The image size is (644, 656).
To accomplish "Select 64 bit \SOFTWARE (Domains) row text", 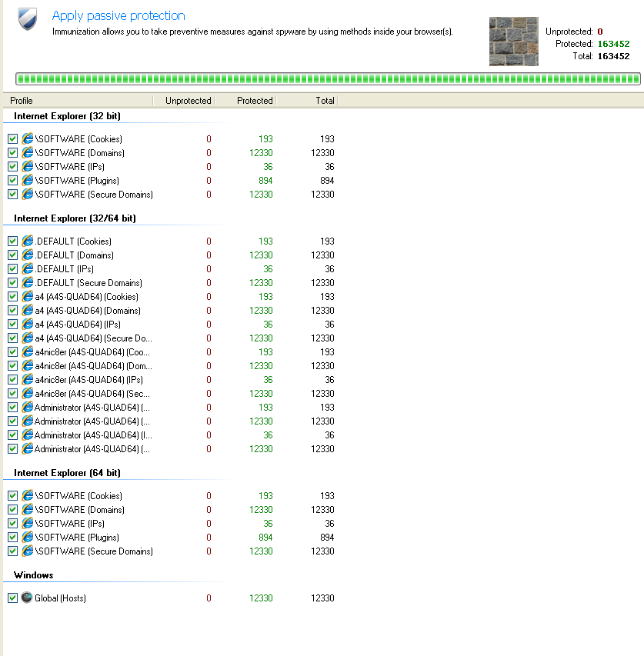I will click(x=80, y=510).
